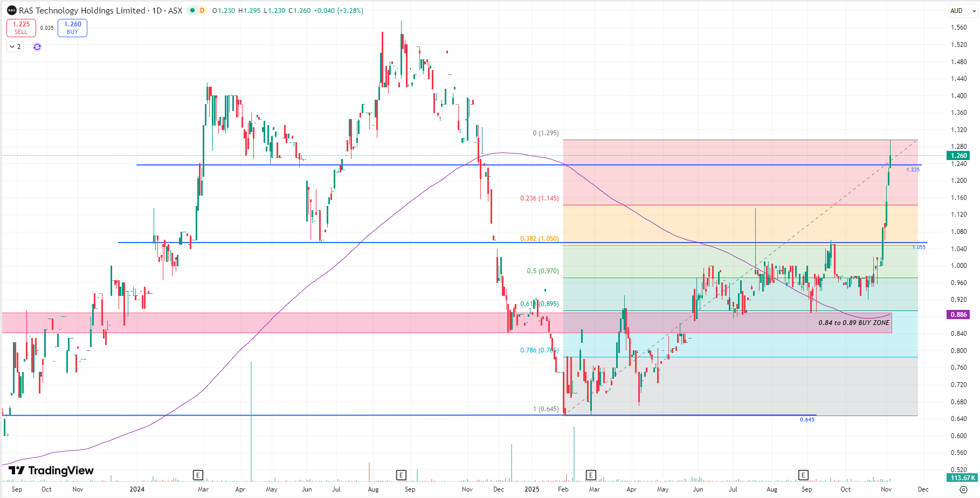
Task: Click the 113.67K volume label on price axis
Action: pyautogui.click(x=962, y=478)
